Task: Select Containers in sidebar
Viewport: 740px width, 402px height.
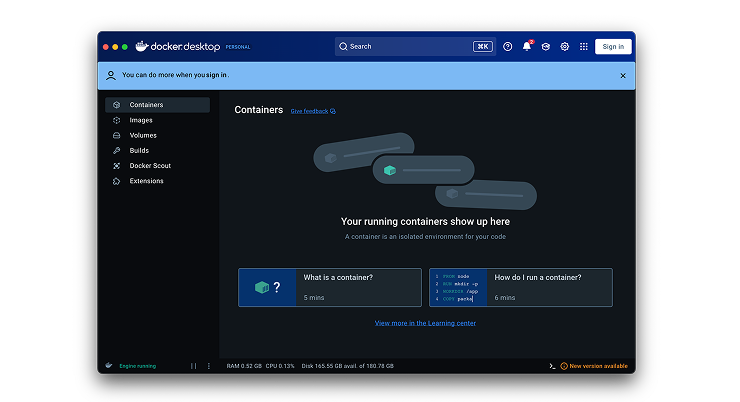Action: [x=157, y=105]
